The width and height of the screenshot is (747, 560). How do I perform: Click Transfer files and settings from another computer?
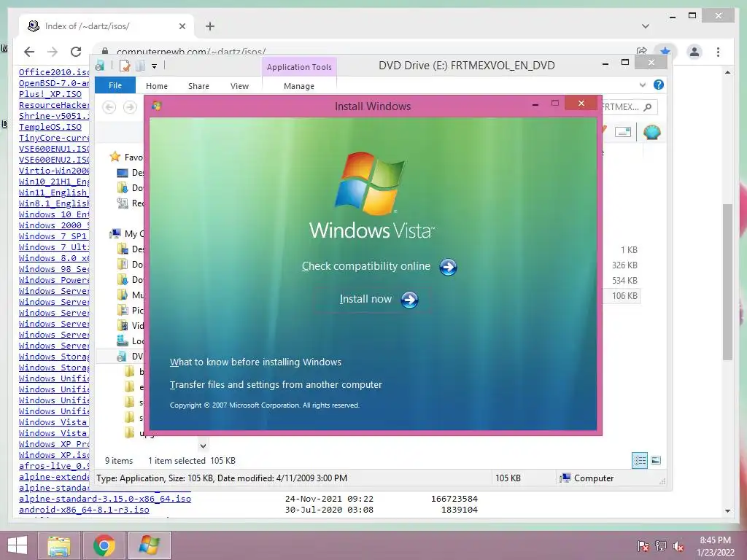click(276, 385)
